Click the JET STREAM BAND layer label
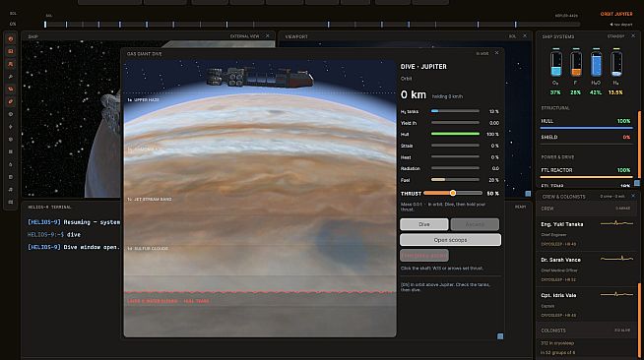This screenshot has width=644, height=360. tap(150, 199)
